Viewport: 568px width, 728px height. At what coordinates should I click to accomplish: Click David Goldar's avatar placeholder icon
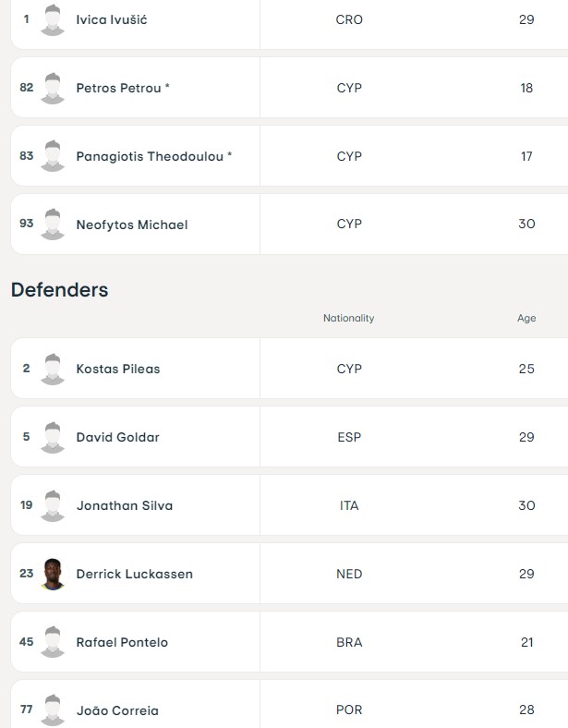pos(53,437)
